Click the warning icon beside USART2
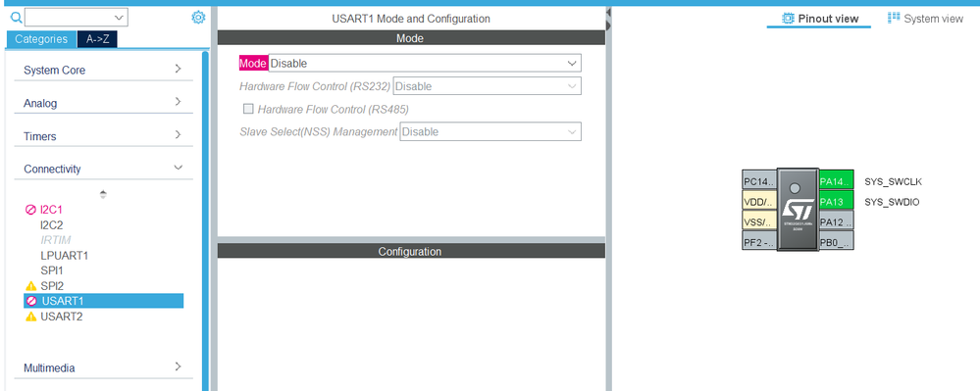The image size is (980, 391). [x=30, y=317]
